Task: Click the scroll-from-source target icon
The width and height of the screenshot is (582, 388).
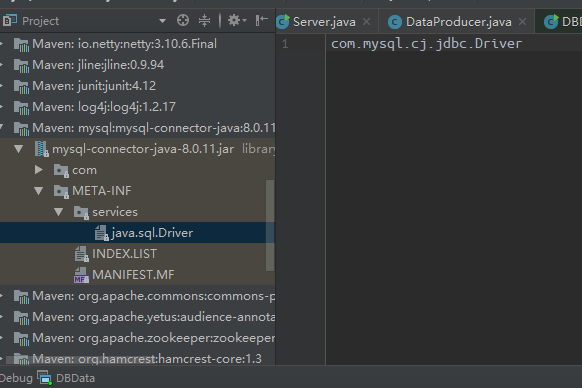Action: click(x=183, y=20)
